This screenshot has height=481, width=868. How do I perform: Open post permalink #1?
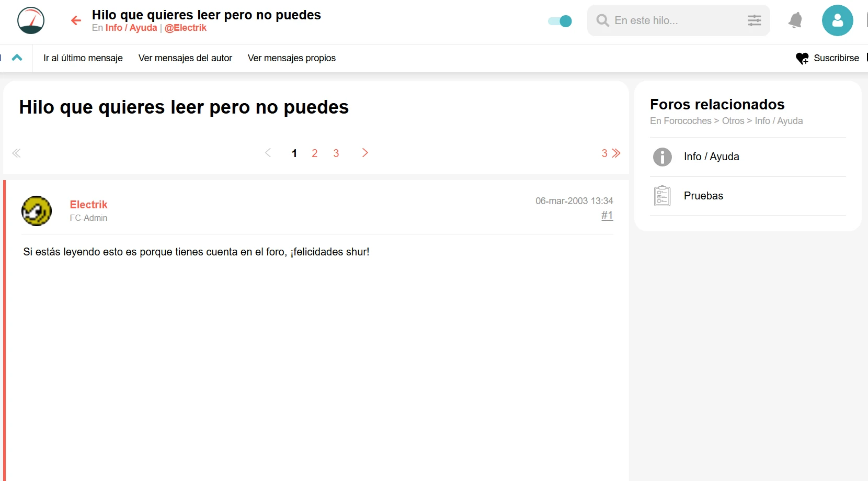(607, 215)
